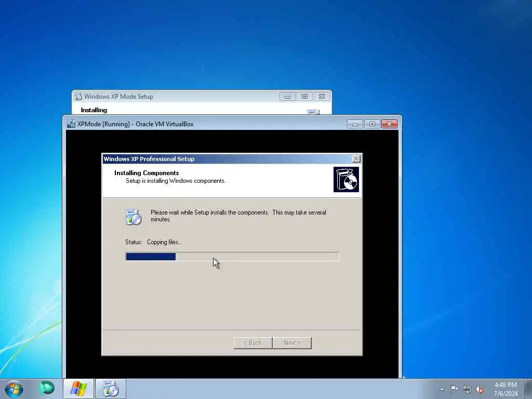Maximize the XPMode VirtualBox window
532x399 pixels.
(x=372, y=124)
